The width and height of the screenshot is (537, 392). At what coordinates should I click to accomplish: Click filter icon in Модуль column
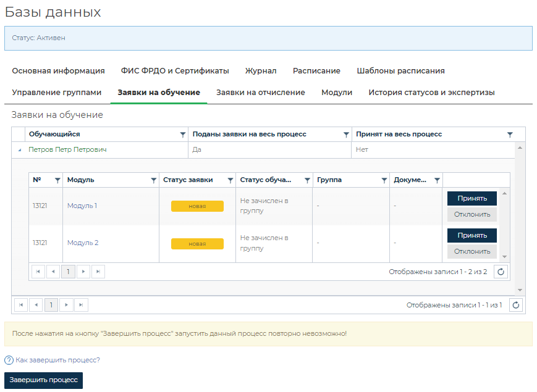coord(153,180)
